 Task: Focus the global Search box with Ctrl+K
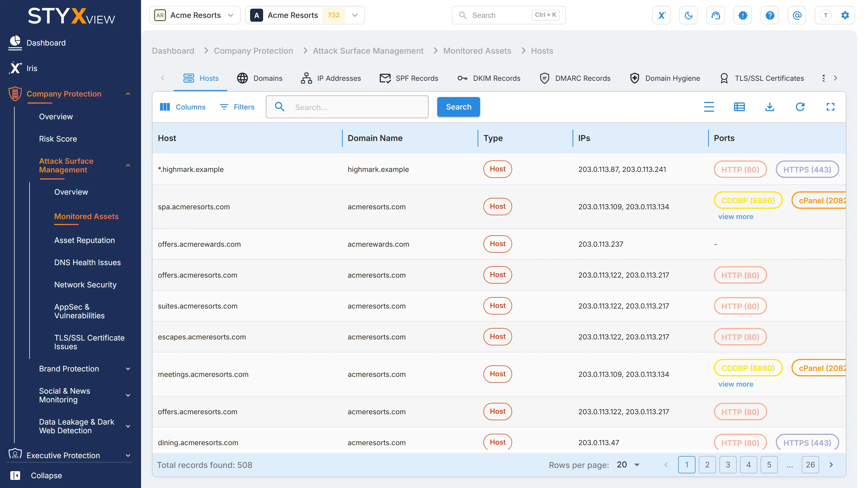pos(509,15)
